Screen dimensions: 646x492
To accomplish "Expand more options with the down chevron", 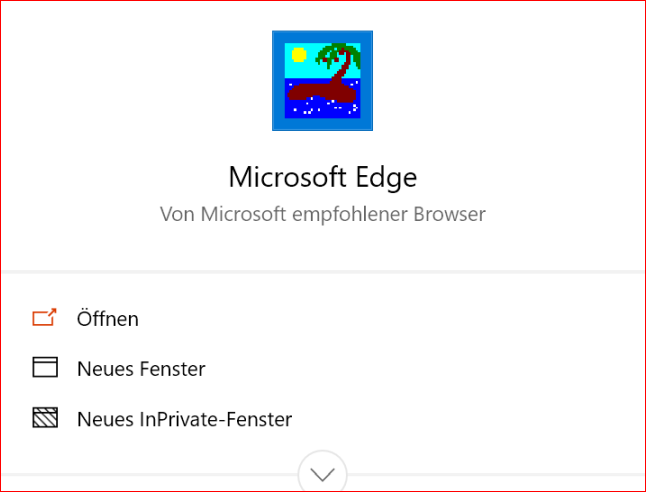I will coord(322,474).
